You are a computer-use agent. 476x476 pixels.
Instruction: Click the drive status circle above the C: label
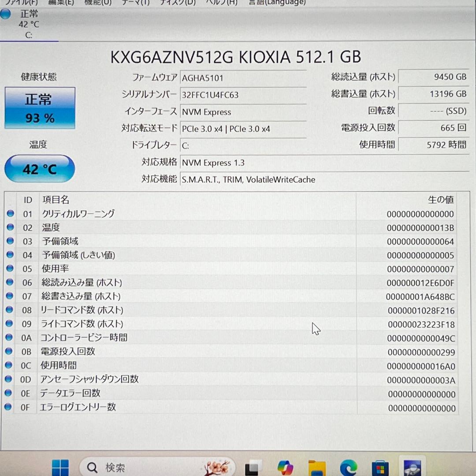click(6, 14)
